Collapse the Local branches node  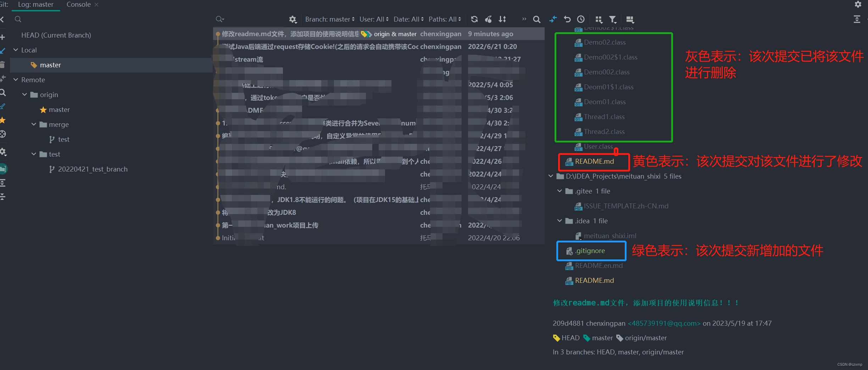tap(16, 50)
